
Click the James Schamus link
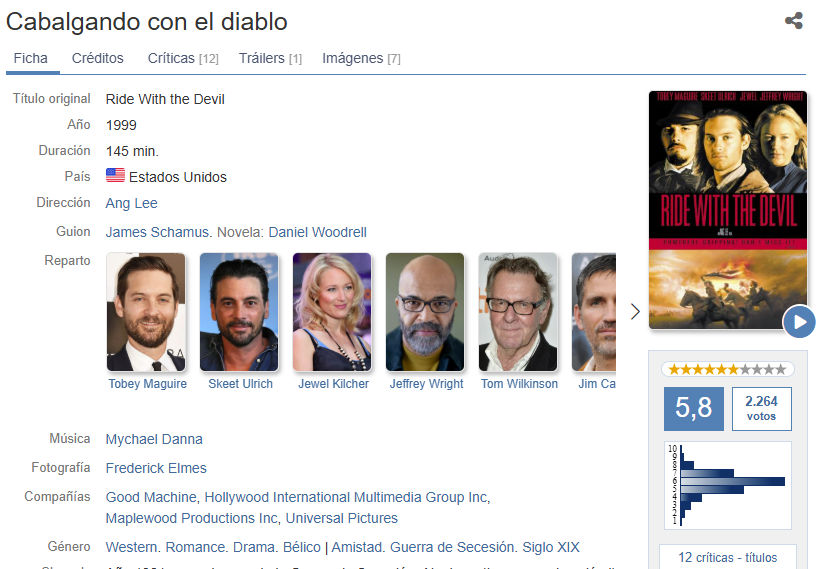point(157,232)
